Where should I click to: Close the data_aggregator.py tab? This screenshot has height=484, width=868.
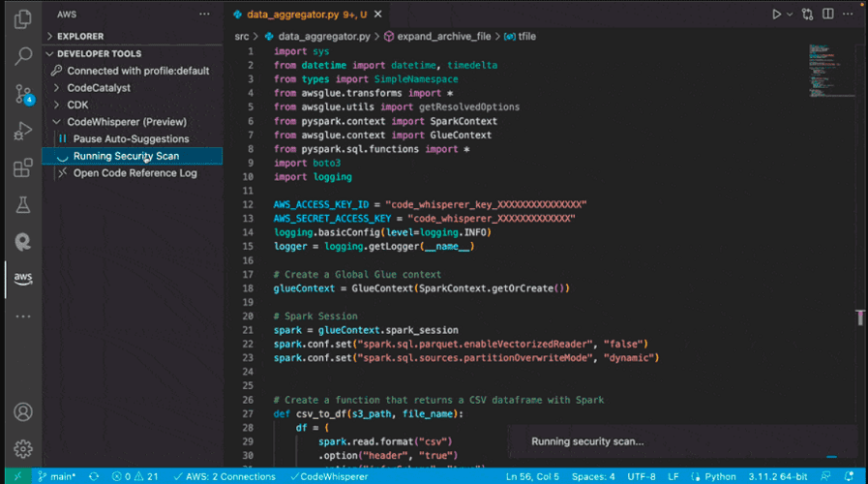point(378,14)
